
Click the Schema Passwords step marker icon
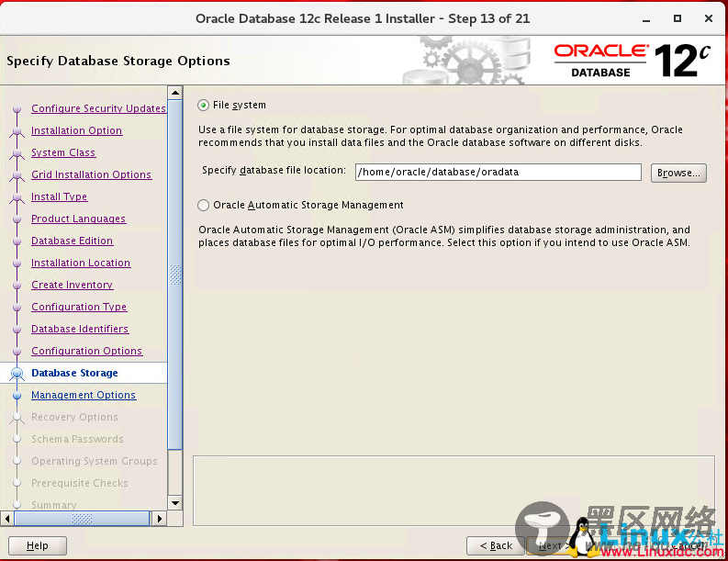click(17, 439)
